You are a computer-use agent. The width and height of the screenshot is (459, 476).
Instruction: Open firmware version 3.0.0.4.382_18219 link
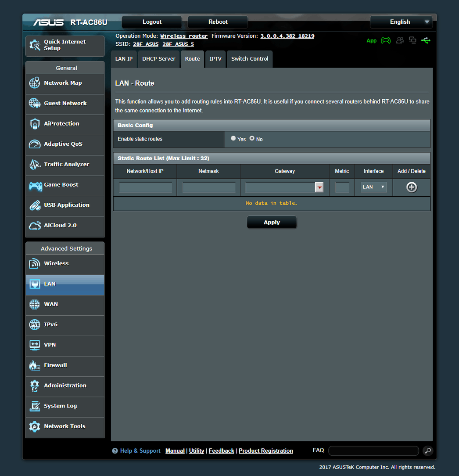(x=287, y=36)
